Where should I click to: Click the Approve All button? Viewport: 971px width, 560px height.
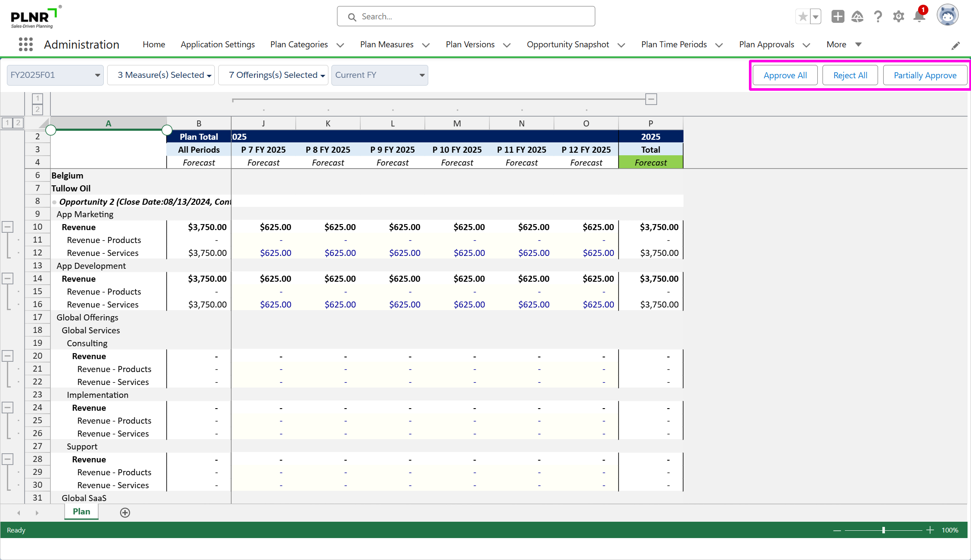click(785, 75)
